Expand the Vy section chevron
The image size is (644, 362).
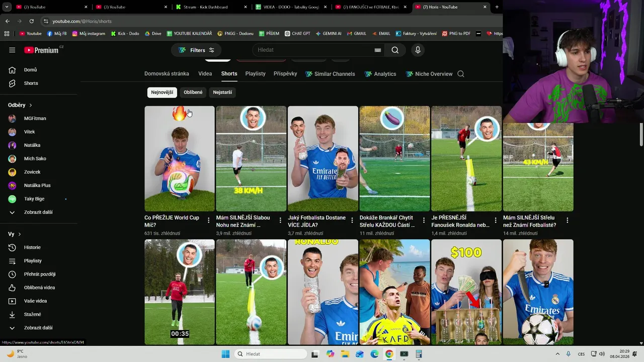pyautogui.click(x=20, y=234)
